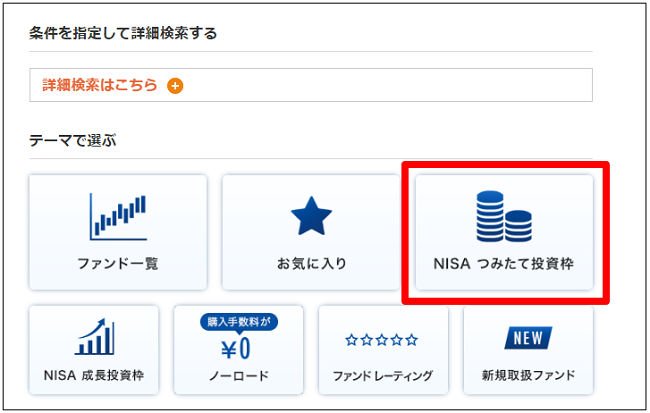Screen dimensions: 650x413
Task: Click the bar chart icon for ファンド一覧
Action: [118, 216]
